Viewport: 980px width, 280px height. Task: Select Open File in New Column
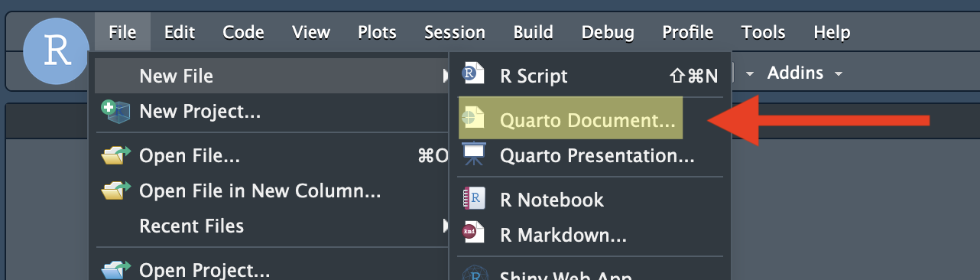click(260, 191)
